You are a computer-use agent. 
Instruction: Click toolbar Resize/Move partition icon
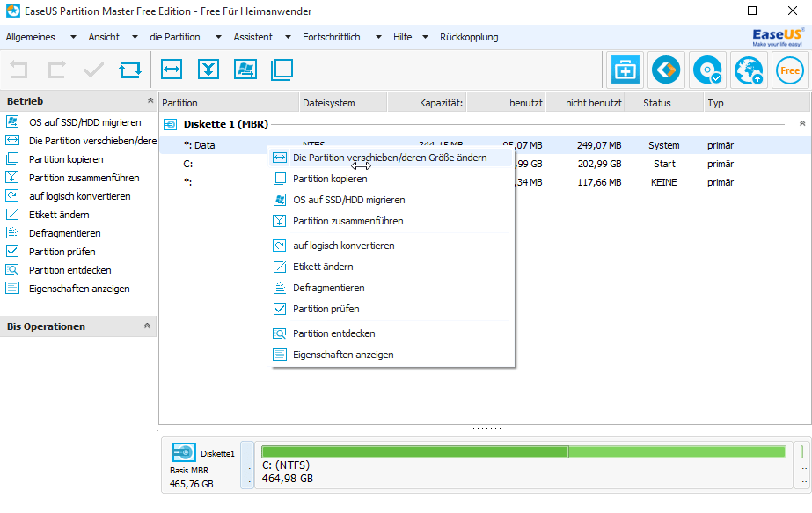click(172, 70)
